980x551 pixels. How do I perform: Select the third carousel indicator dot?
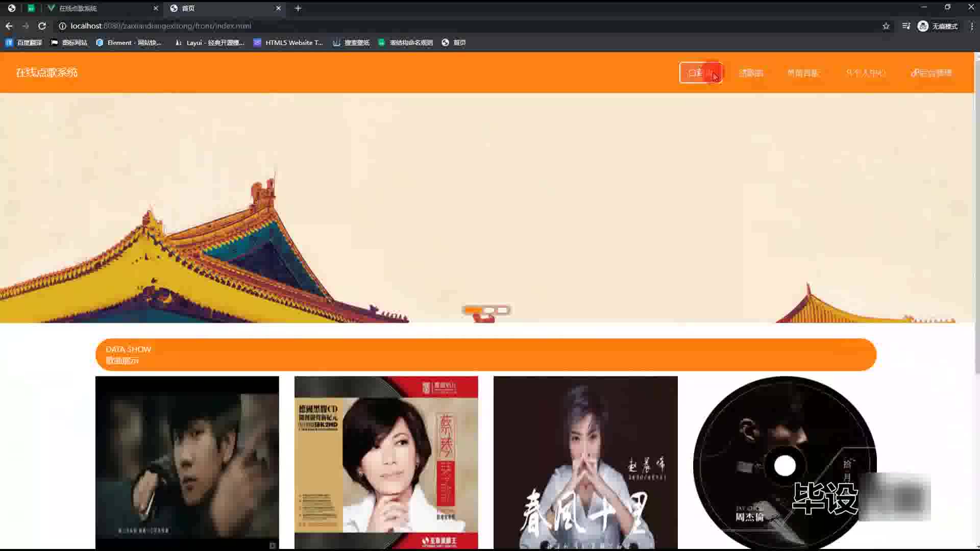click(503, 310)
